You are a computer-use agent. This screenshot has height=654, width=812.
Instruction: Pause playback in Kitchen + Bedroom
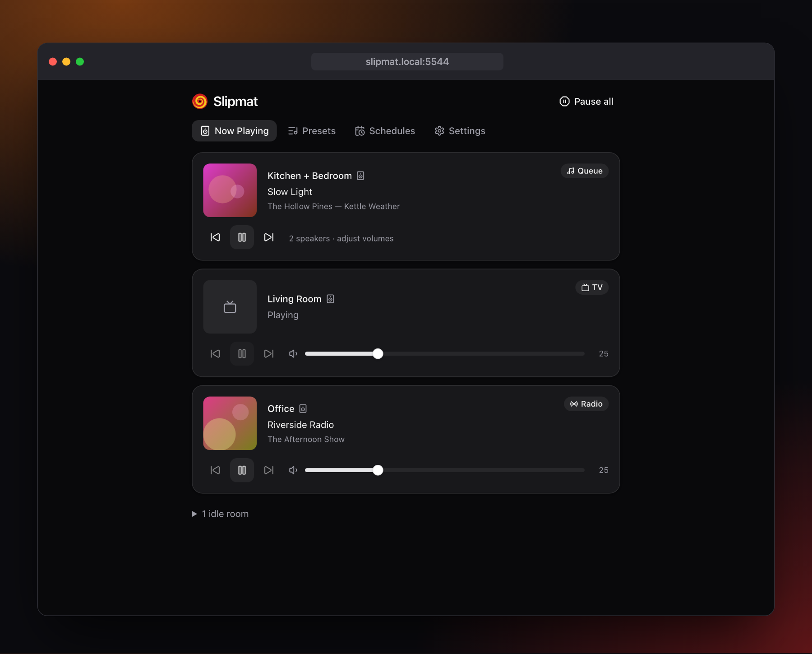tap(242, 237)
